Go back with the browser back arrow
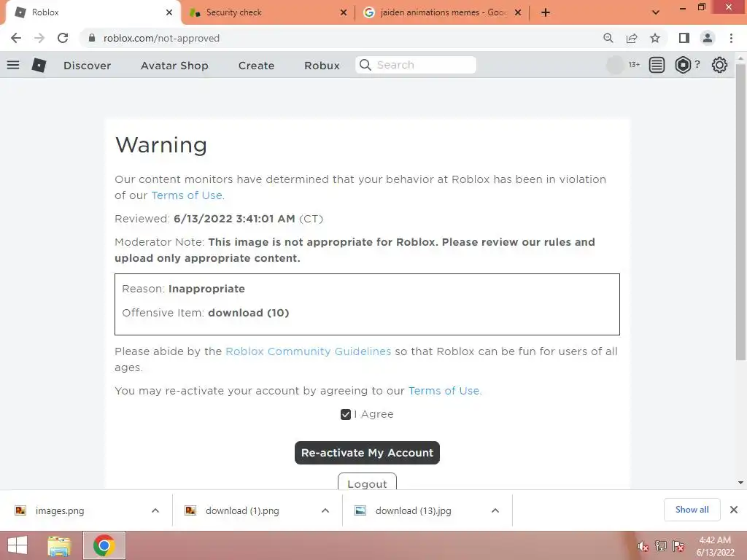 16,38
